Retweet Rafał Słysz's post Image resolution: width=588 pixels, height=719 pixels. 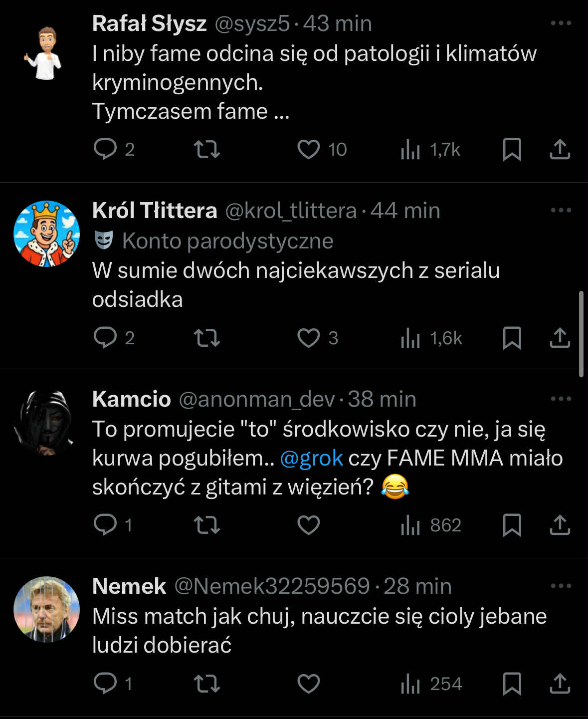point(206,149)
